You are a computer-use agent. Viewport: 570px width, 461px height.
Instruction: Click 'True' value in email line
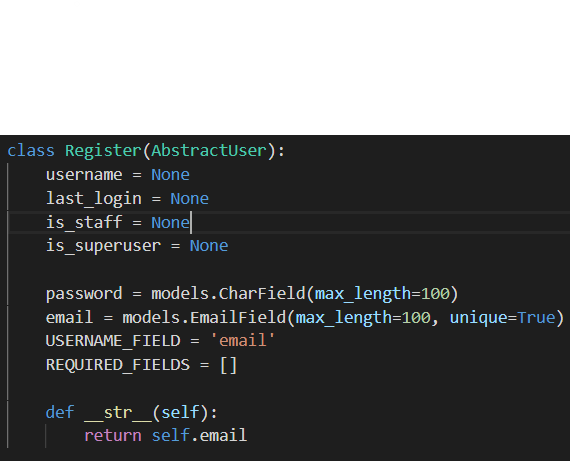[536, 317]
